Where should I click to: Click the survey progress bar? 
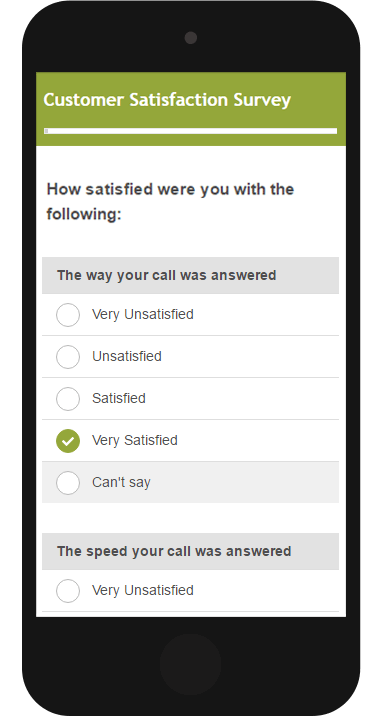click(190, 131)
